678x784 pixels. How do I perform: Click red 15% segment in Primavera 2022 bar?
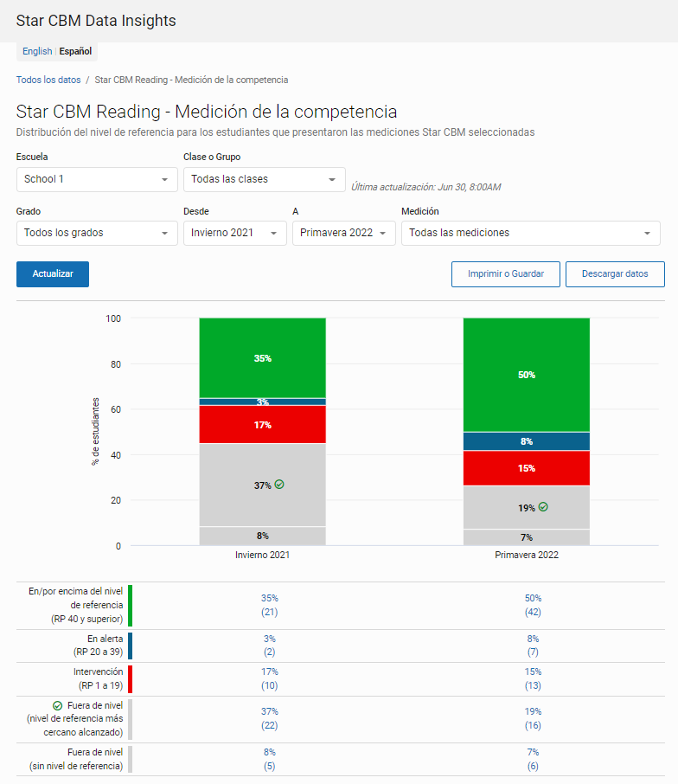527,468
